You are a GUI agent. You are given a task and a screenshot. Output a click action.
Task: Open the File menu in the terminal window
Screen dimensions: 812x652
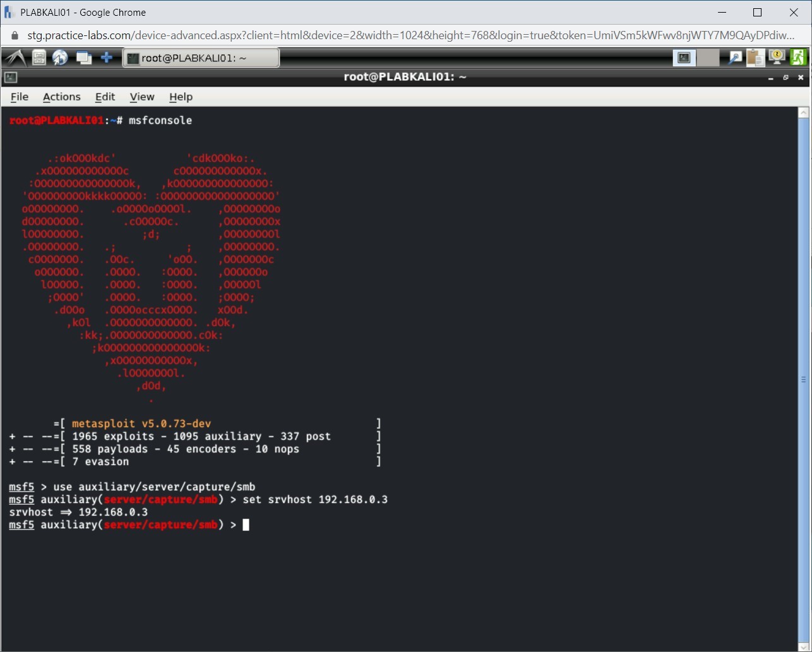point(20,97)
